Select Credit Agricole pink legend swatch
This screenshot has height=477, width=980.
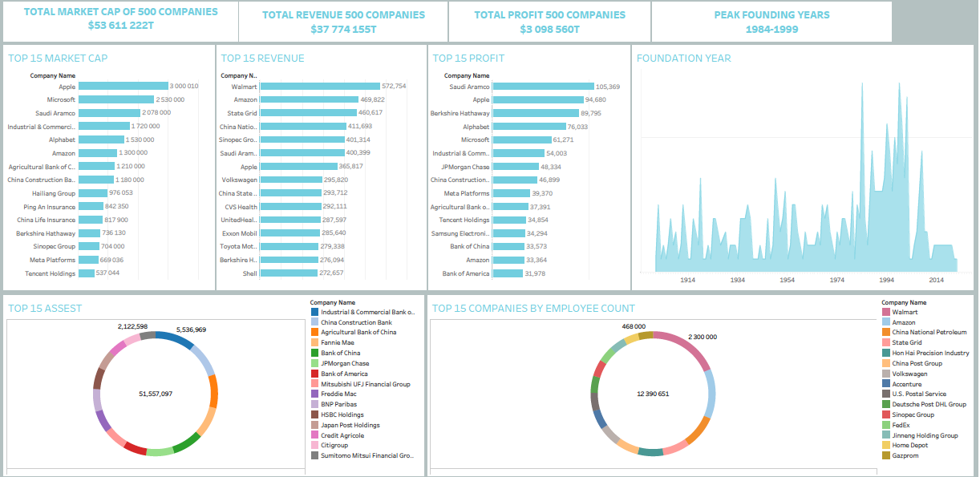[x=314, y=435]
